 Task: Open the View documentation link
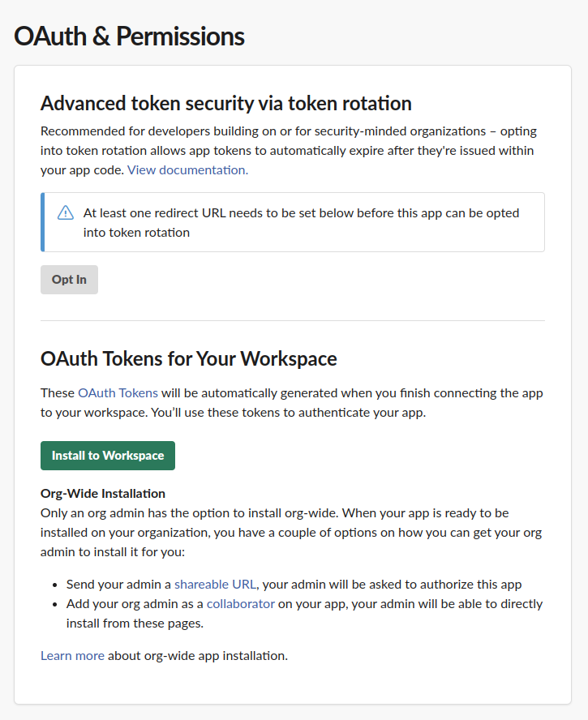[188, 170]
